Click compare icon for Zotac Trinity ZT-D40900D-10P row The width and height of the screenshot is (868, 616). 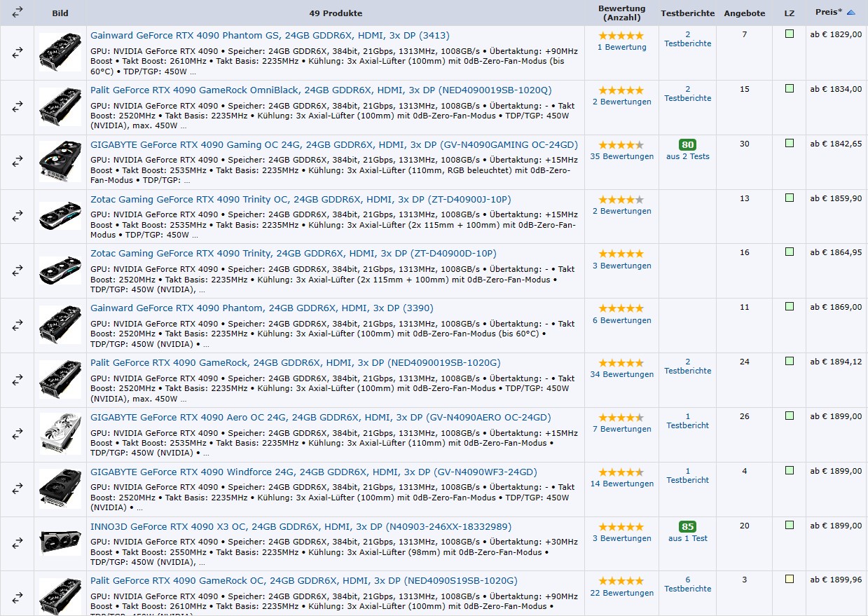pyautogui.click(x=18, y=271)
